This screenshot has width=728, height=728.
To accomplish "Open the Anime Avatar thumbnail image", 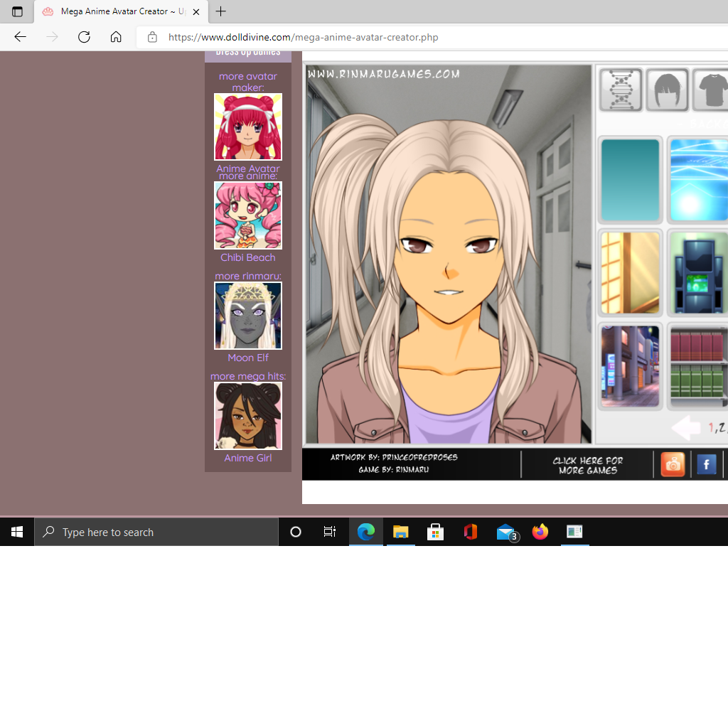I will 248,127.
